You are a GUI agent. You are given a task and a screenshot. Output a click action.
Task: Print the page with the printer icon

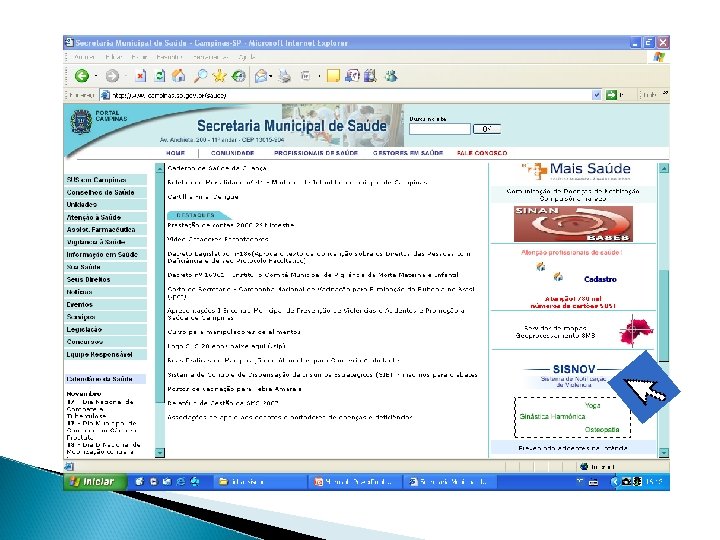[x=285, y=76]
